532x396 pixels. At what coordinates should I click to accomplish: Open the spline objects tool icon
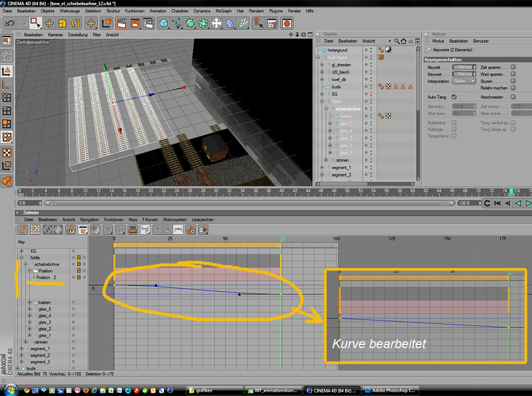tap(177, 23)
